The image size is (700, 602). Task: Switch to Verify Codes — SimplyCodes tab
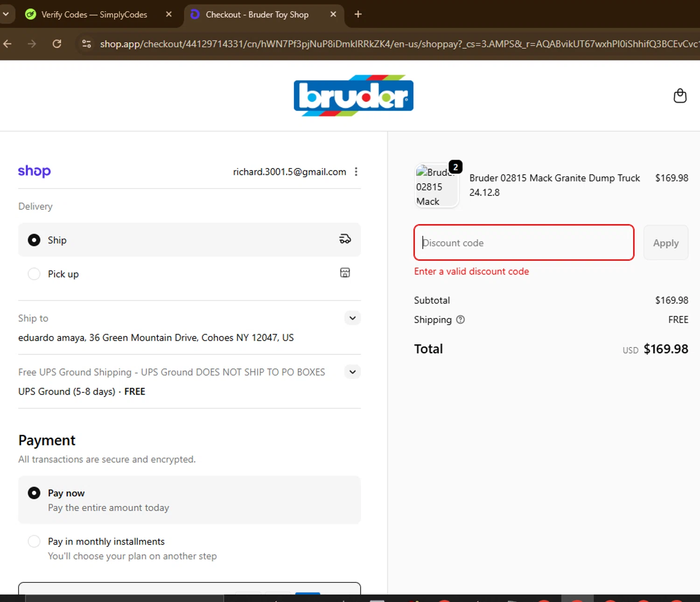(93, 14)
